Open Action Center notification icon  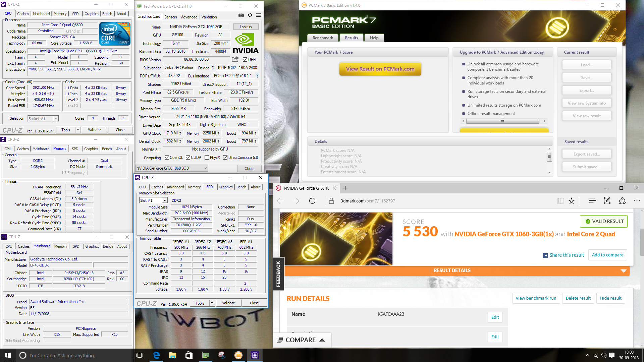tap(612, 355)
